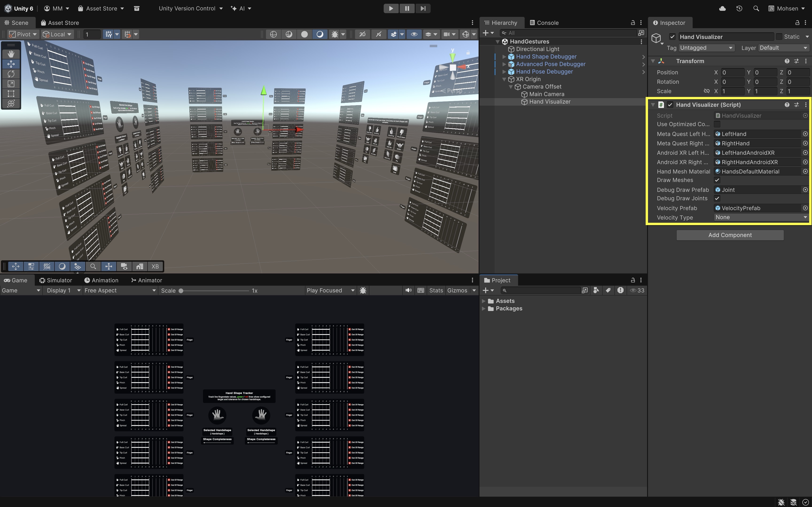Select the Scale tool in scene toolbar
The width and height of the screenshot is (812, 507).
coord(11,84)
